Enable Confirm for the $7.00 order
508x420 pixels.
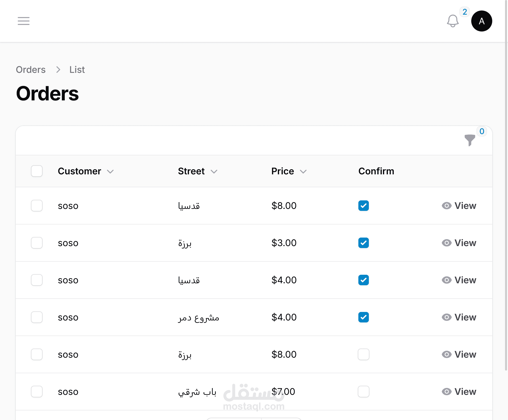pos(363,391)
